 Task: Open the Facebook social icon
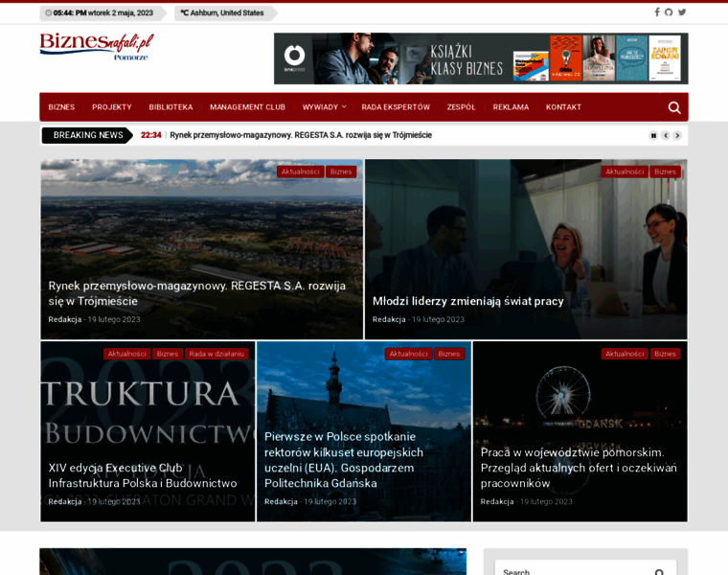pos(657,12)
